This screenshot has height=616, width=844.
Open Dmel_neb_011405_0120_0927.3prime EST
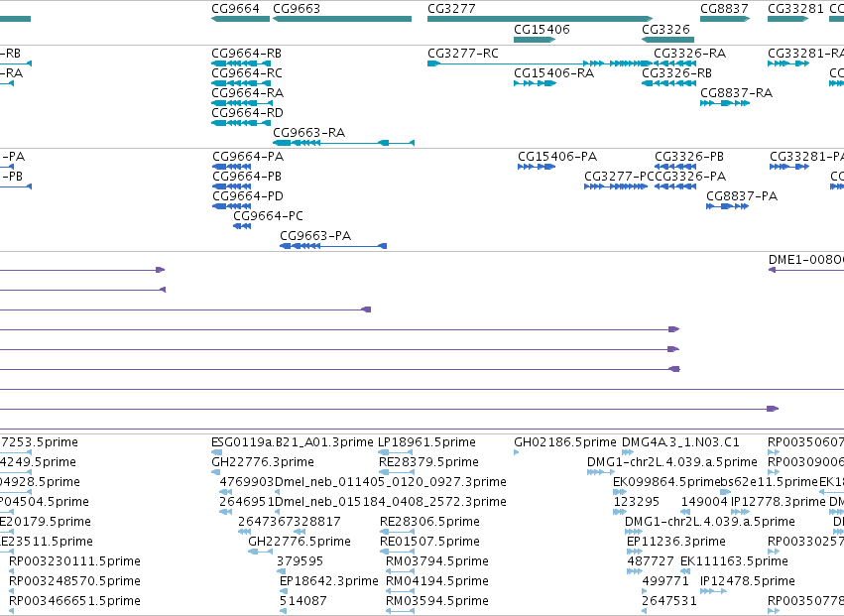point(391,482)
